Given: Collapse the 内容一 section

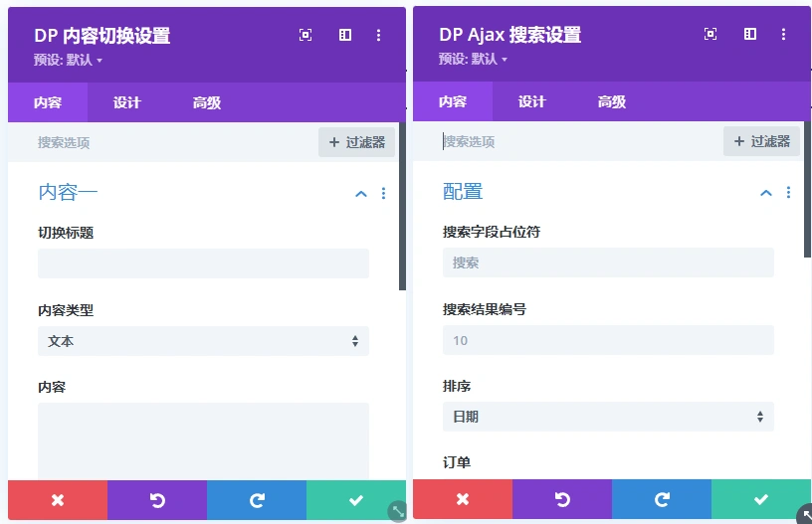Looking at the screenshot, I should [361, 194].
